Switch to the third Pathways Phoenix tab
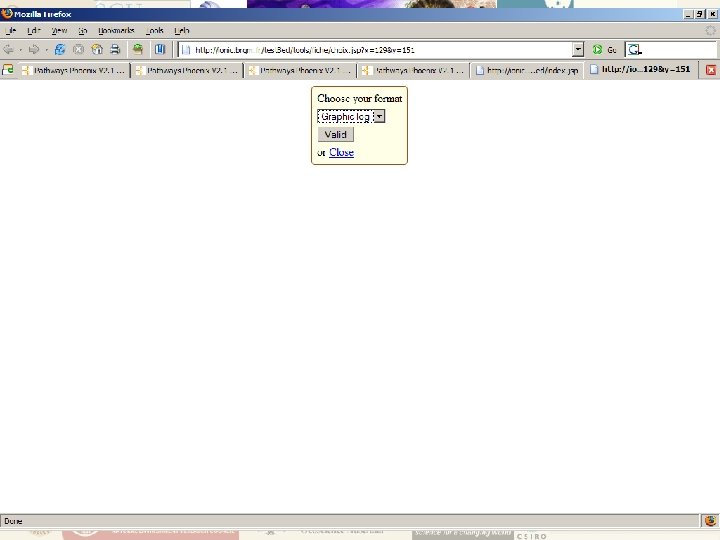The height and width of the screenshot is (540, 720). (300, 70)
